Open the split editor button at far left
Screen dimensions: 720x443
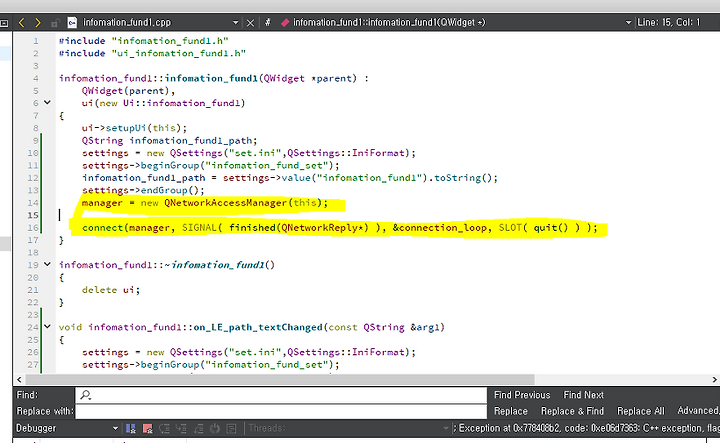[x=4, y=22]
